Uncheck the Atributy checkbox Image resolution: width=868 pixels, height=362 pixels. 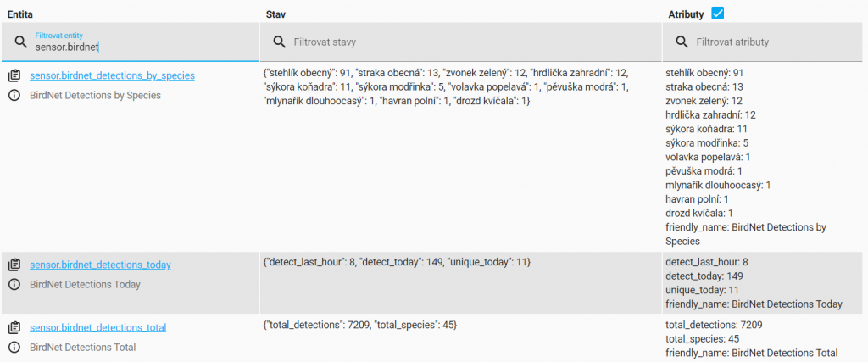click(717, 14)
